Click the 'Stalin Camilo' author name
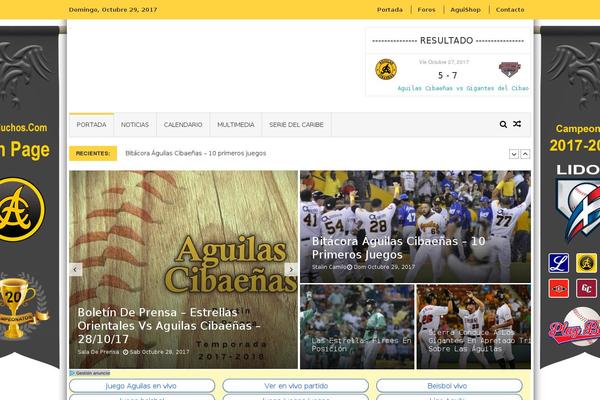Viewport: 600px width, 400px height. (329, 267)
